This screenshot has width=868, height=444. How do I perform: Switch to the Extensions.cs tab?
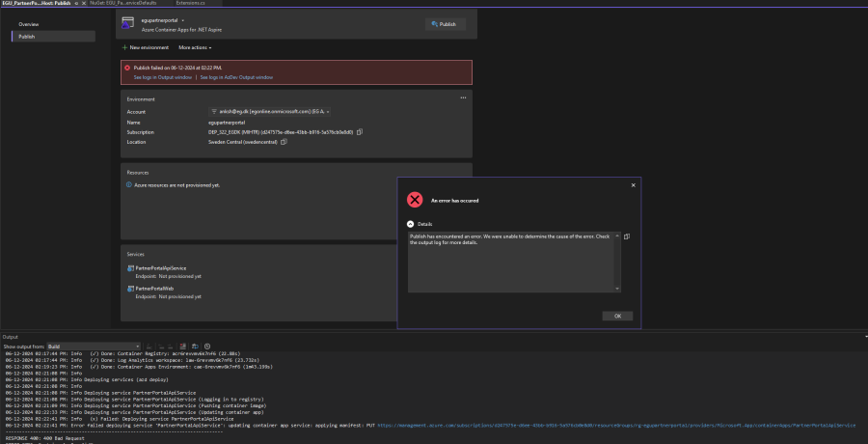click(190, 3)
